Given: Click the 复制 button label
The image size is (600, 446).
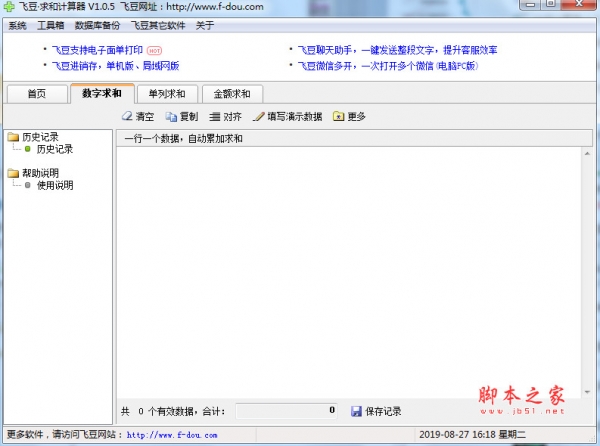Looking at the screenshot, I should pyautogui.click(x=189, y=117).
